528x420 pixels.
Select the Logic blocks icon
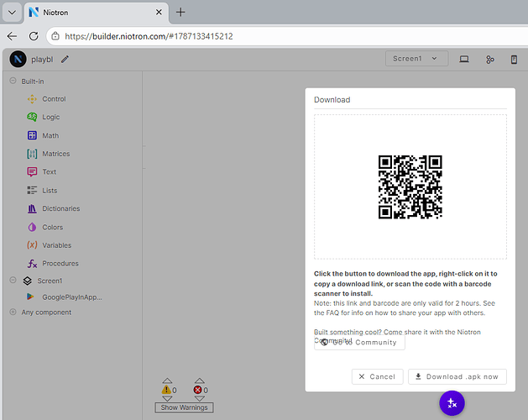tap(32, 117)
